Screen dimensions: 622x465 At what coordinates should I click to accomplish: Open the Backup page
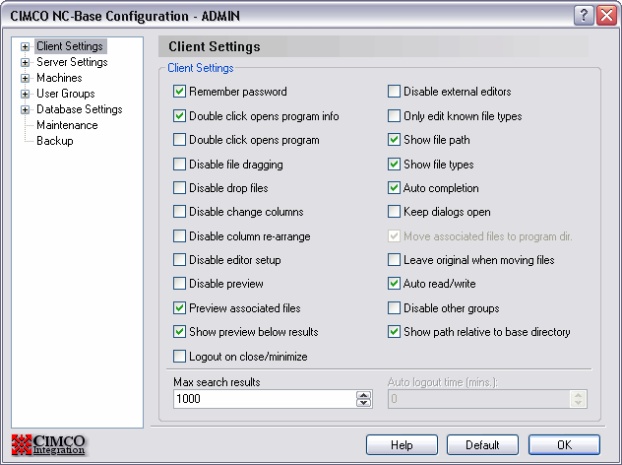(55, 141)
